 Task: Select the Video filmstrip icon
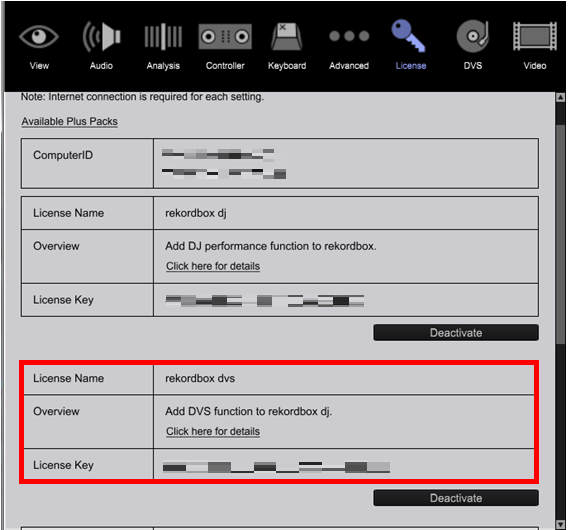coord(535,36)
